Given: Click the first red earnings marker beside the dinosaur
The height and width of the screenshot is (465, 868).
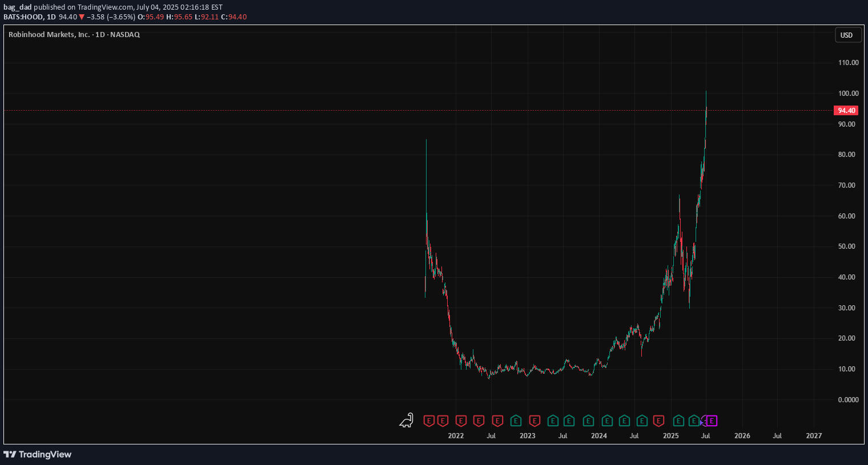Looking at the screenshot, I should tap(429, 421).
